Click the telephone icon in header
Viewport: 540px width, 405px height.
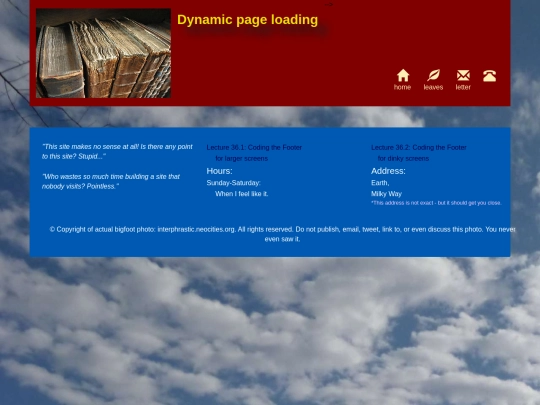point(489,76)
